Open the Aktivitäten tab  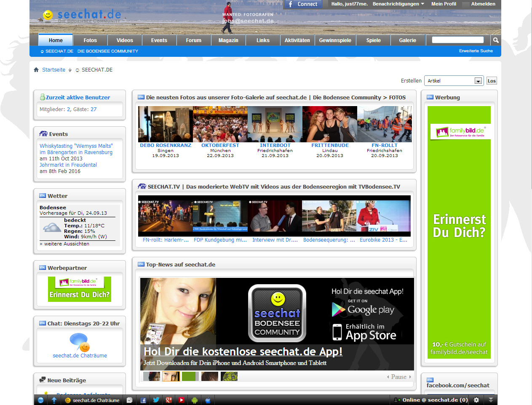point(297,40)
